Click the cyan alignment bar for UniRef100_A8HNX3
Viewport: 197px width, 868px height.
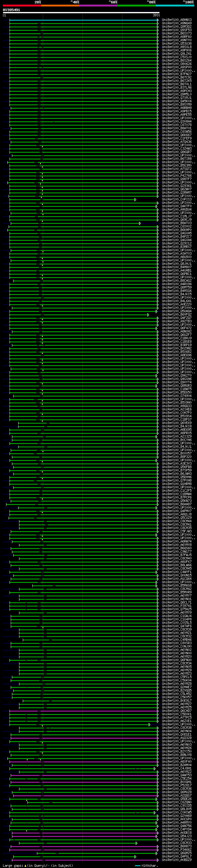click(x=83, y=20)
